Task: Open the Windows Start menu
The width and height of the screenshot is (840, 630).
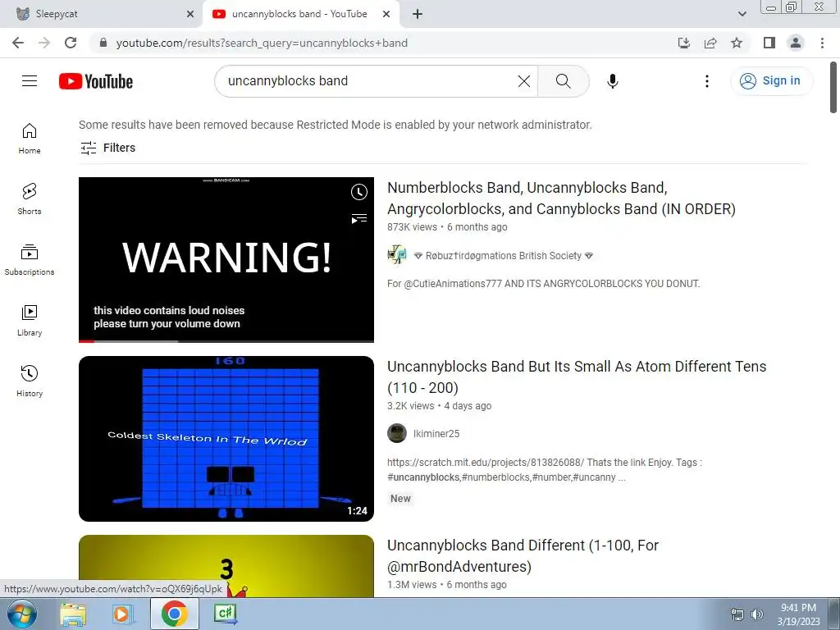Action: pos(22,614)
